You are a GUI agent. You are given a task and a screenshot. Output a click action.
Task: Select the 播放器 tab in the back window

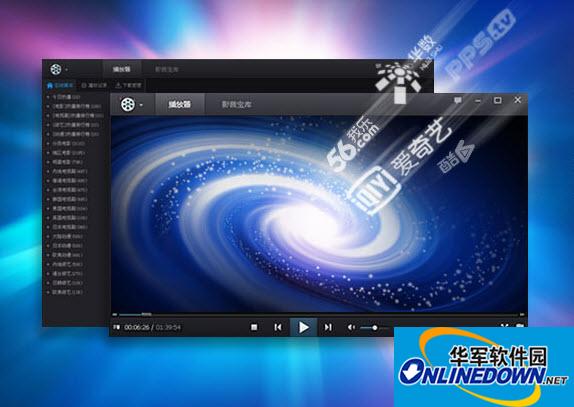click(x=121, y=69)
